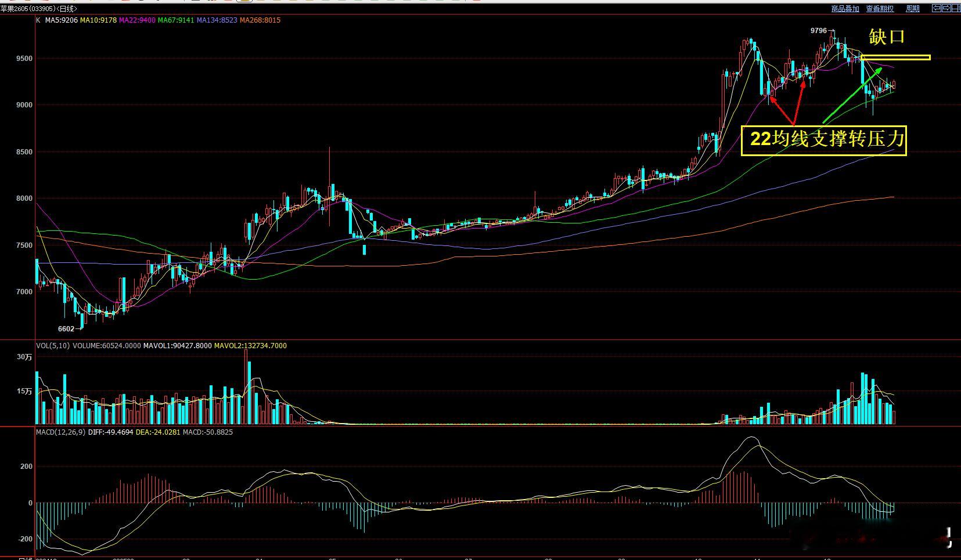961x560 pixels.
Task: Click the 苹果2605(033905)<日线> chart title
Action: (38, 9)
